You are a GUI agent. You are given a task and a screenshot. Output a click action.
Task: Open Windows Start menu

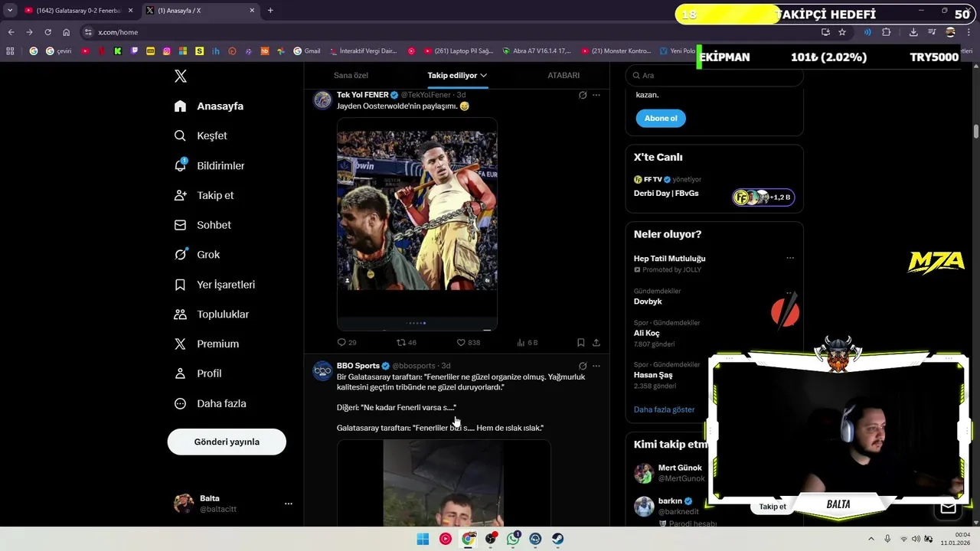(423, 539)
